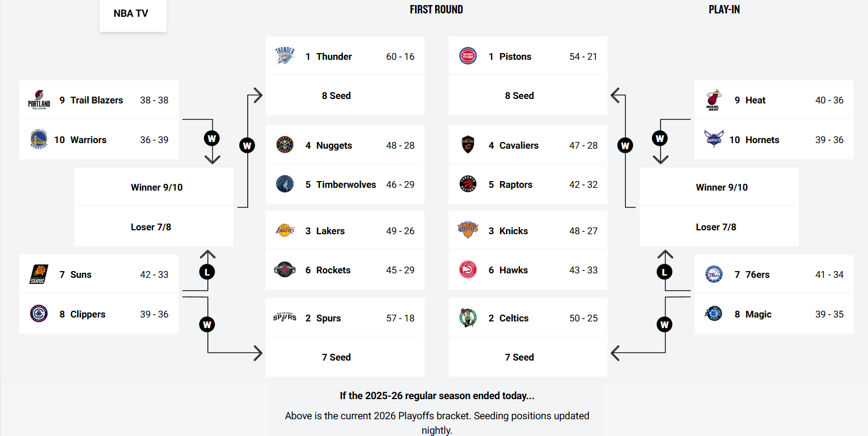
Task: Select the Nuggets team name
Action: [334, 145]
